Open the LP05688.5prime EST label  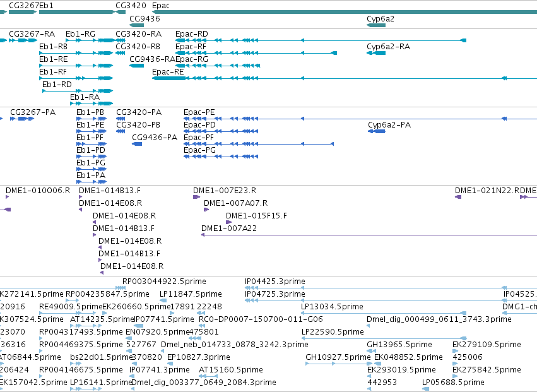(453, 383)
